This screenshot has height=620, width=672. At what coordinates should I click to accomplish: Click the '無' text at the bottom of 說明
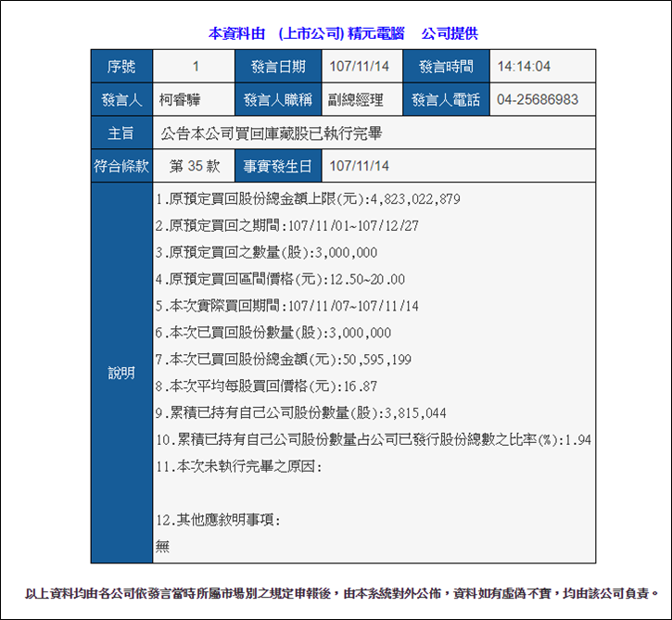coord(162,547)
